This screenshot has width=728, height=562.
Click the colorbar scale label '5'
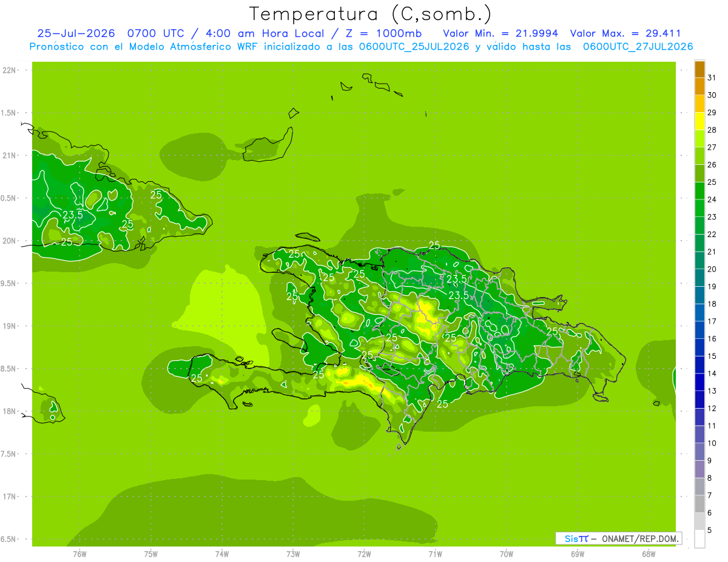[710, 530]
